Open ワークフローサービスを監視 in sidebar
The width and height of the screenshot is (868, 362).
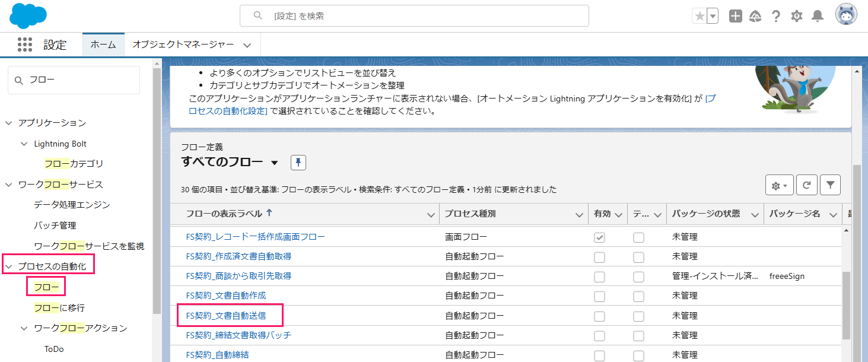click(x=89, y=246)
